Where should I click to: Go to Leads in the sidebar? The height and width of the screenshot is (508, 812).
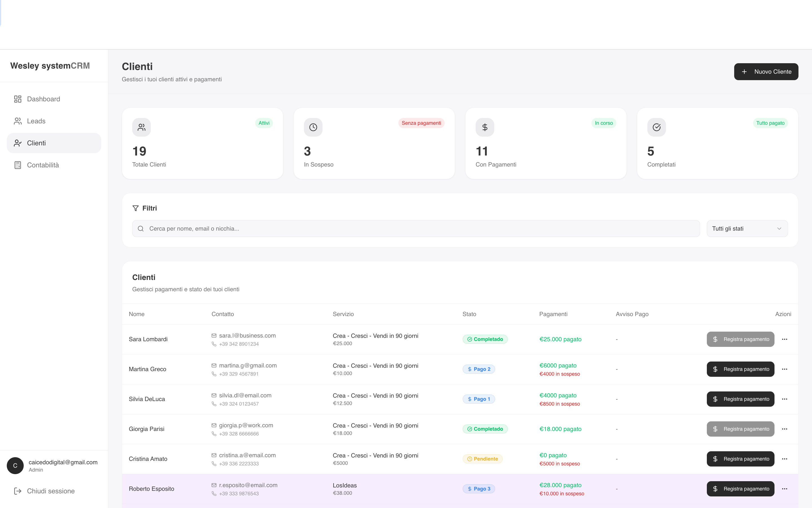tap(54, 121)
